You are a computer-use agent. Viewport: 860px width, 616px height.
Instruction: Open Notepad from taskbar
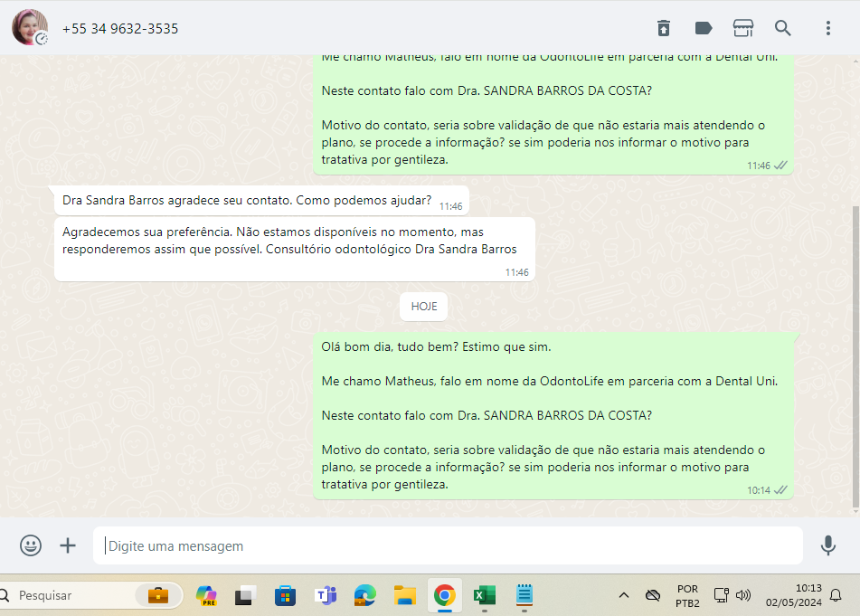click(525, 594)
